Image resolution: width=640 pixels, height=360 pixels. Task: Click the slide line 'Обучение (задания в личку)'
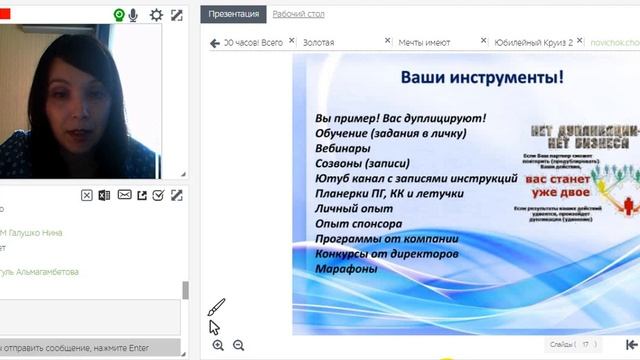[391, 133]
